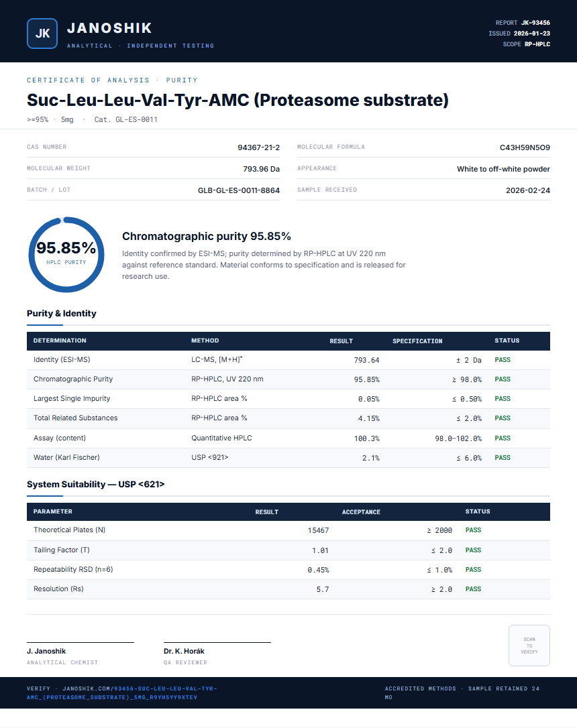The height and width of the screenshot is (728, 577).
Task: Click the Chromatographic Purity row label
Action: [73, 379]
